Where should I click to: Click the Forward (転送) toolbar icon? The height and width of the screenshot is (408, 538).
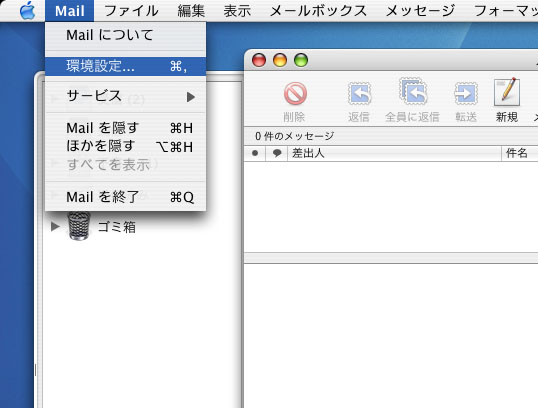(x=466, y=93)
